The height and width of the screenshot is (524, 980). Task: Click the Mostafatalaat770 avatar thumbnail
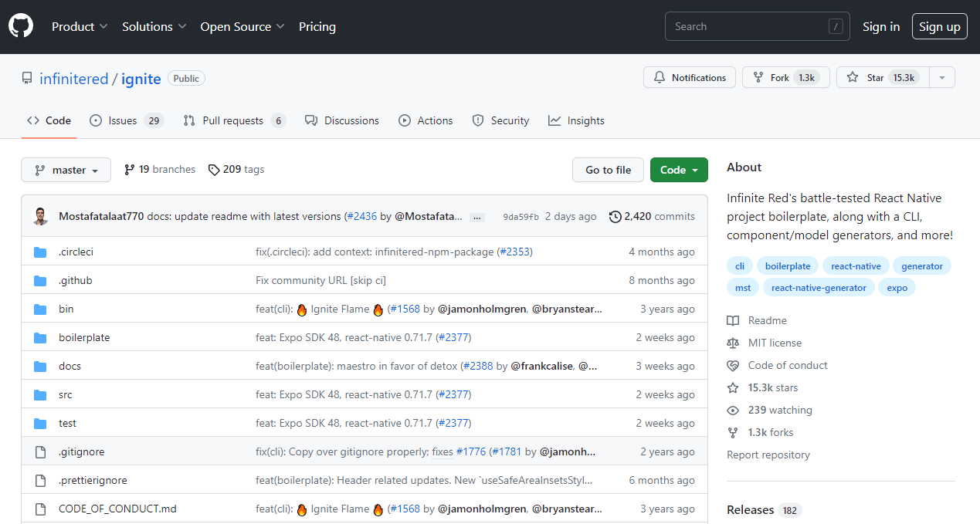click(41, 217)
